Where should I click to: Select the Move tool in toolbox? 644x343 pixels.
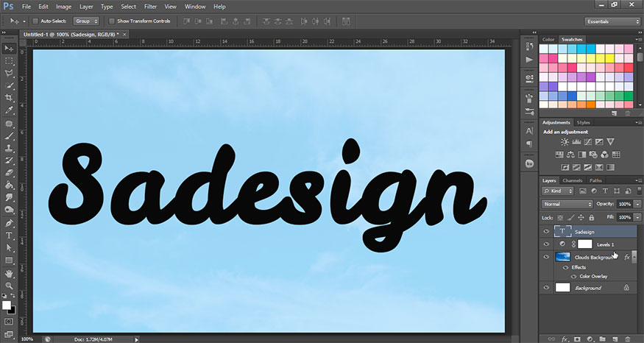10,48
